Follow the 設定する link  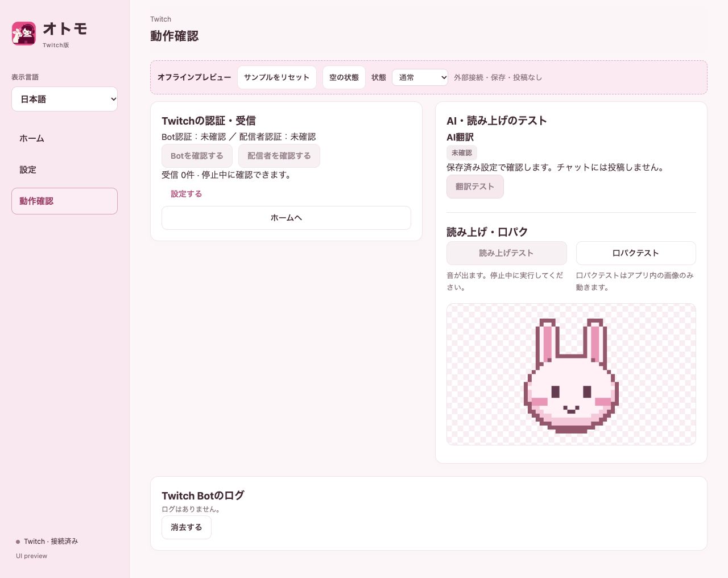click(x=187, y=194)
